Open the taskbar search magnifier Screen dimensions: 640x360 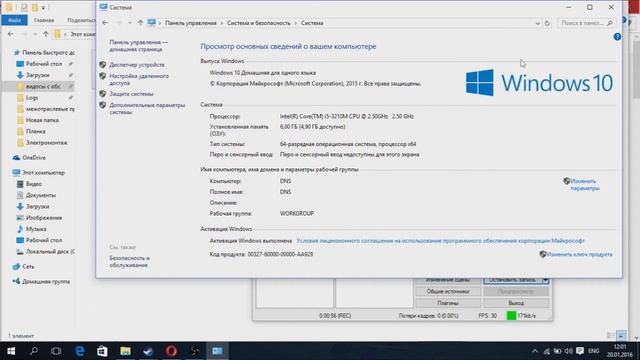pos(34,351)
